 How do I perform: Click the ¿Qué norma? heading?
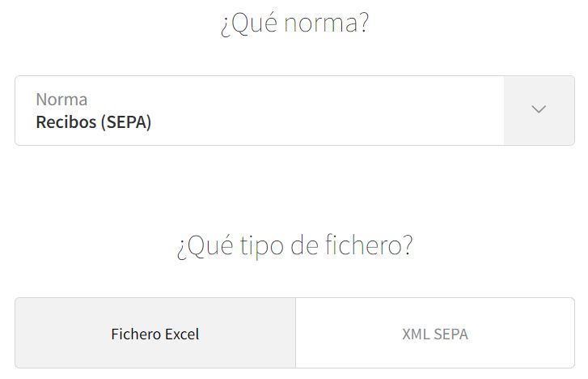pos(294,23)
